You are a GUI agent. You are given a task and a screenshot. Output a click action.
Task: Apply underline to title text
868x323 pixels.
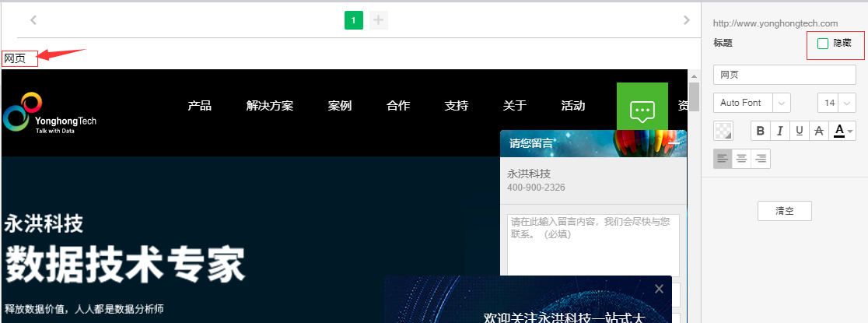pyautogui.click(x=799, y=131)
